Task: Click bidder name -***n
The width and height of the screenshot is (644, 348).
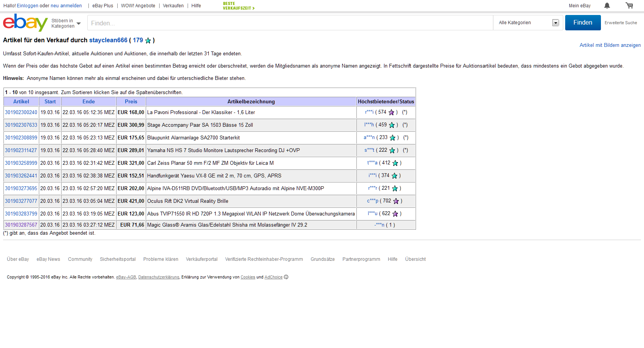Action: click(x=379, y=225)
